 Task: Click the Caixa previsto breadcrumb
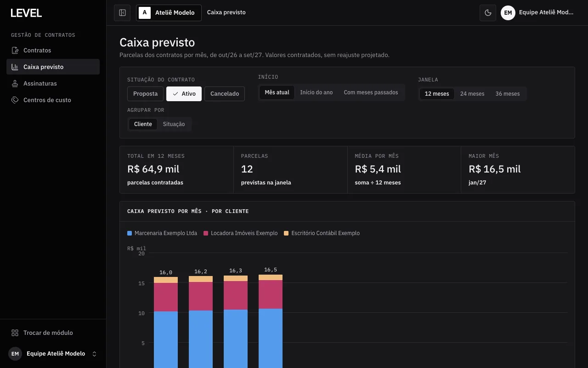[226, 12]
